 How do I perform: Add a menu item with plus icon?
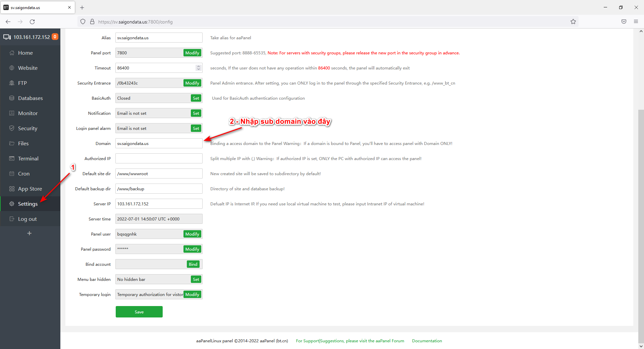click(30, 233)
